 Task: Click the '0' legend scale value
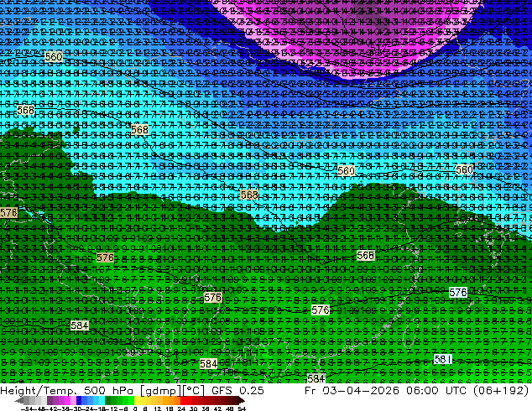click(x=135, y=408)
